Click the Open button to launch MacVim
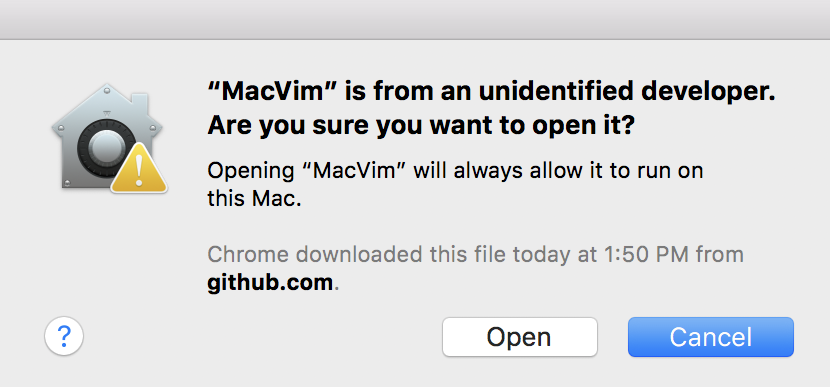Image resolution: width=830 pixels, height=387 pixels. (x=519, y=337)
